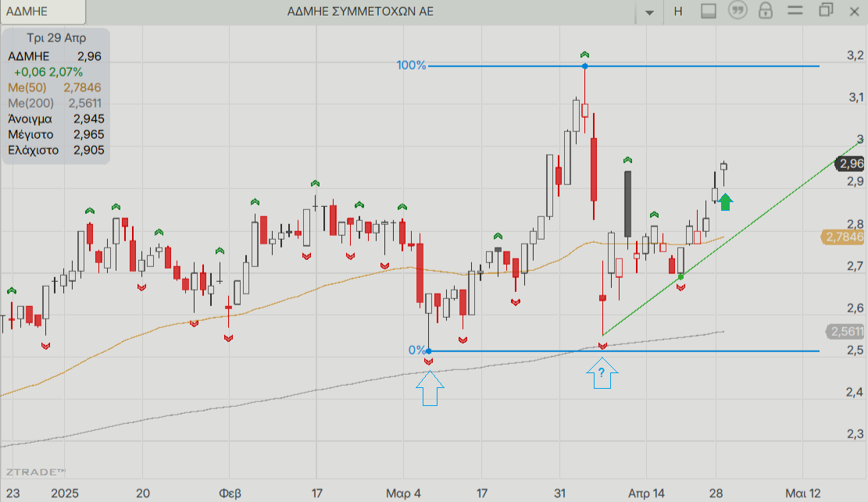Click the Μαι 12 date axis label
Viewport: 868px width, 502px height.
click(802, 493)
